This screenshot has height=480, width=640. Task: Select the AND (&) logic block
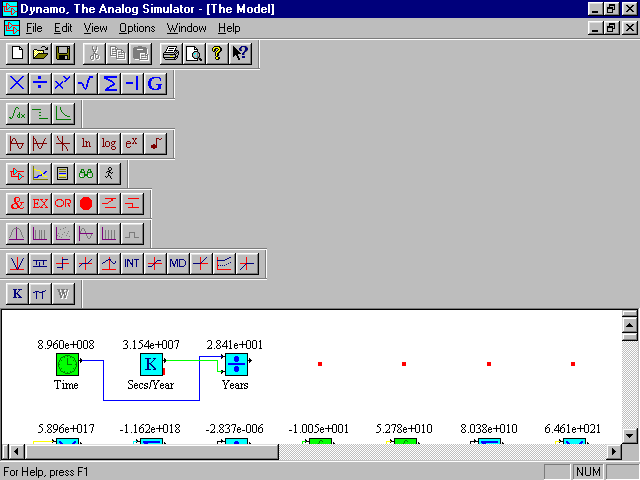tap(17, 203)
